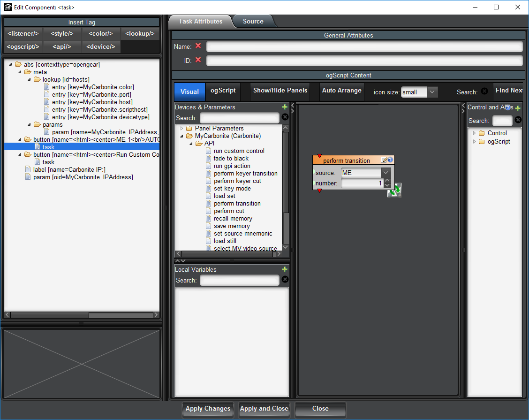The height and width of the screenshot is (420, 529).
Task: Open the source dropdown in perform transition
Action: click(385, 173)
